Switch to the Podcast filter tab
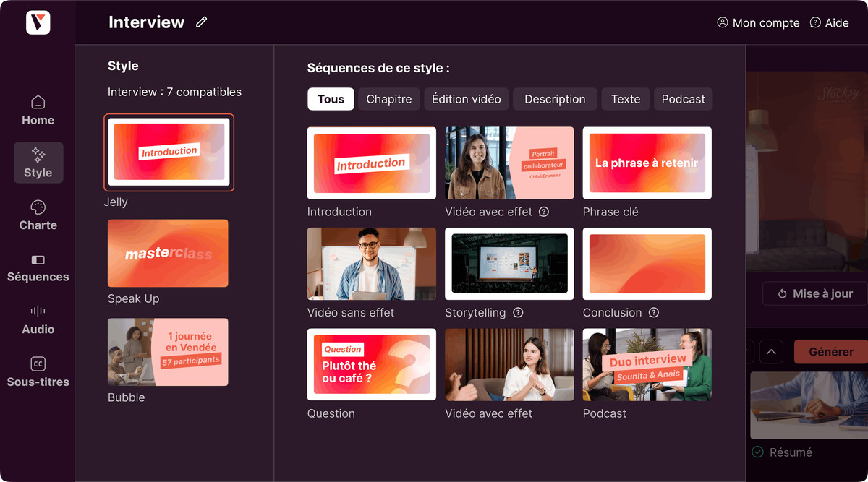 pyautogui.click(x=683, y=99)
